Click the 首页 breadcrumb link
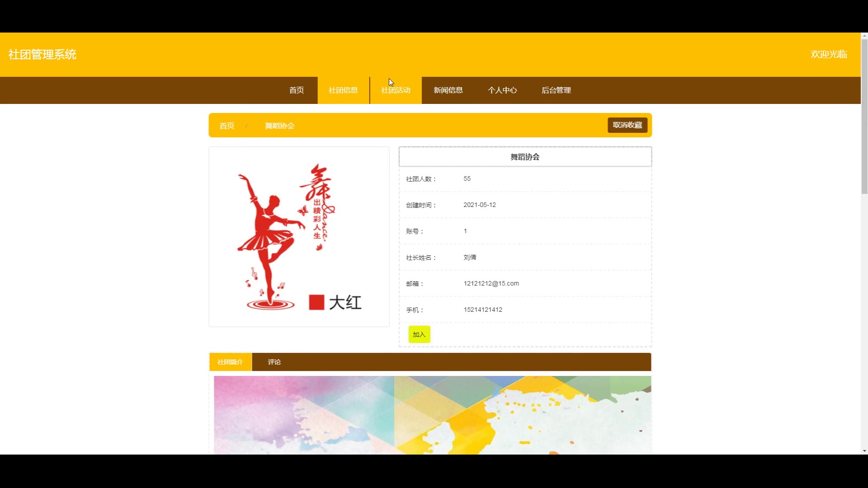The width and height of the screenshot is (868, 488). click(x=227, y=126)
